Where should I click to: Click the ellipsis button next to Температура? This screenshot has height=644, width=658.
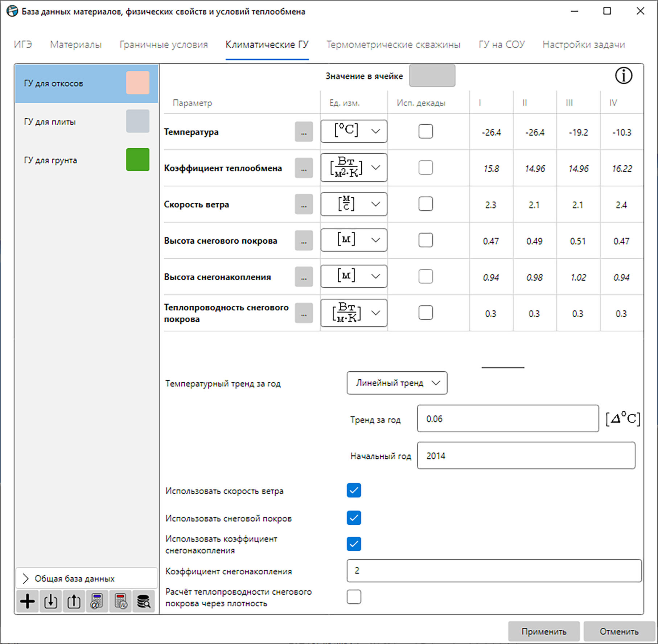(x=304, y=132)
